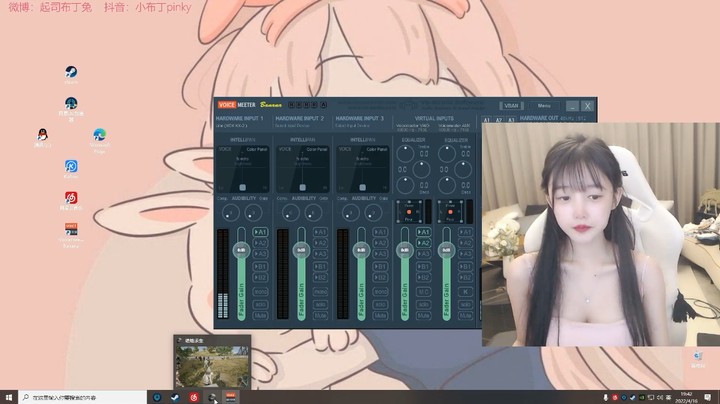Toggle A1 routing on Hardware Input 1
This screenshot has height=404, width=720.
tap(260, 232)
